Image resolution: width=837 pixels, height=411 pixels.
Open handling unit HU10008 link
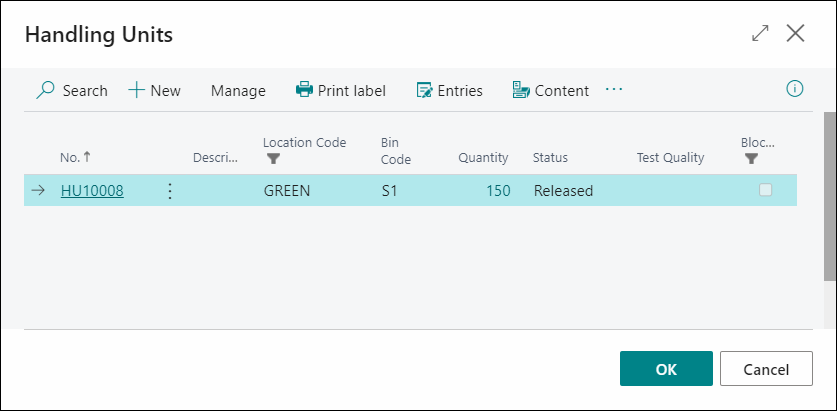(x=92, y=191)
